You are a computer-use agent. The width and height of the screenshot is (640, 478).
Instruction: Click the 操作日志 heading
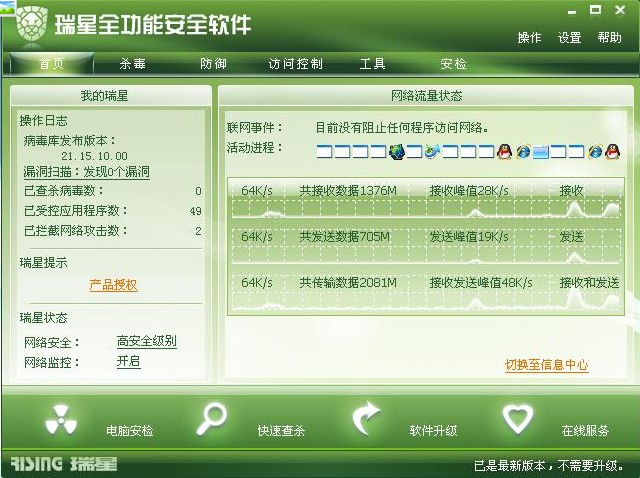tap(43, 120)
